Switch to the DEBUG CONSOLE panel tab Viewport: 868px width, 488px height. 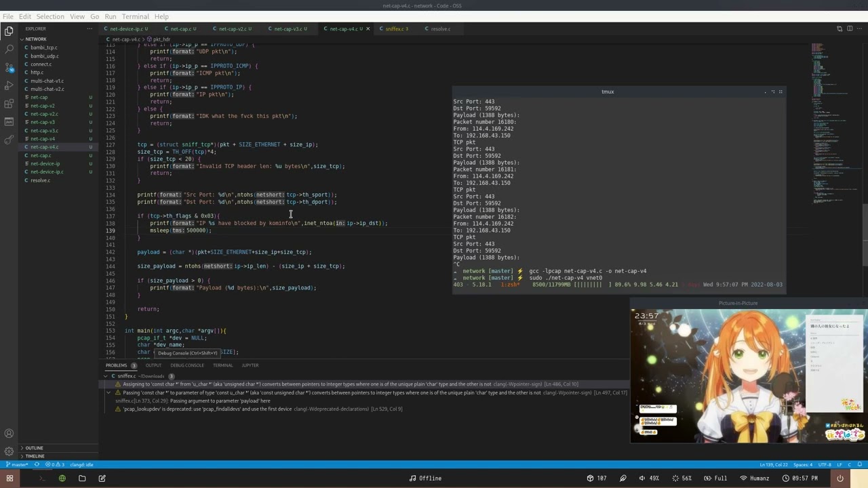pos(187,365)
